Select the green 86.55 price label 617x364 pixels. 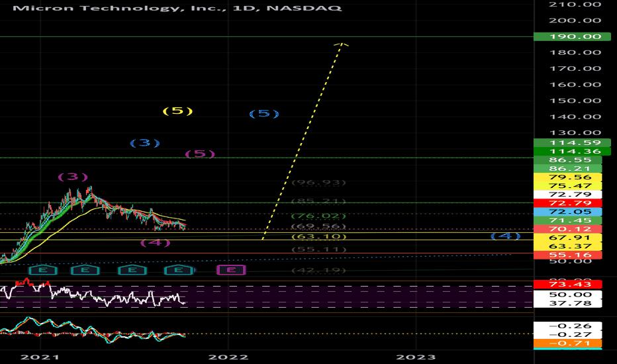point(568,159)
